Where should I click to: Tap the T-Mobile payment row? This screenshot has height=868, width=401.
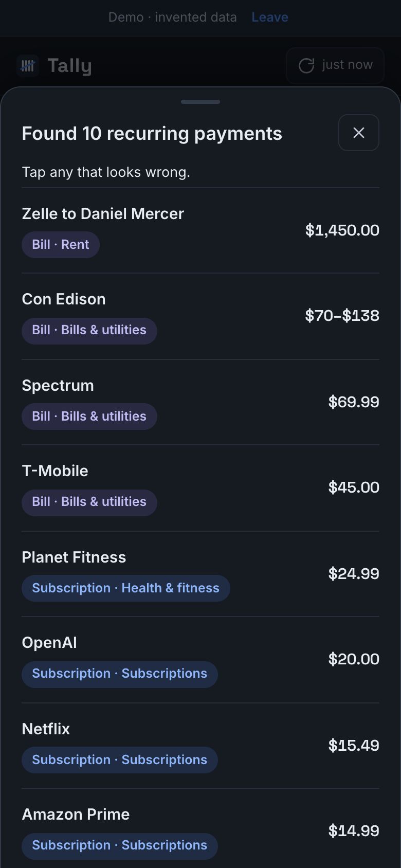[x=200, y=488]
